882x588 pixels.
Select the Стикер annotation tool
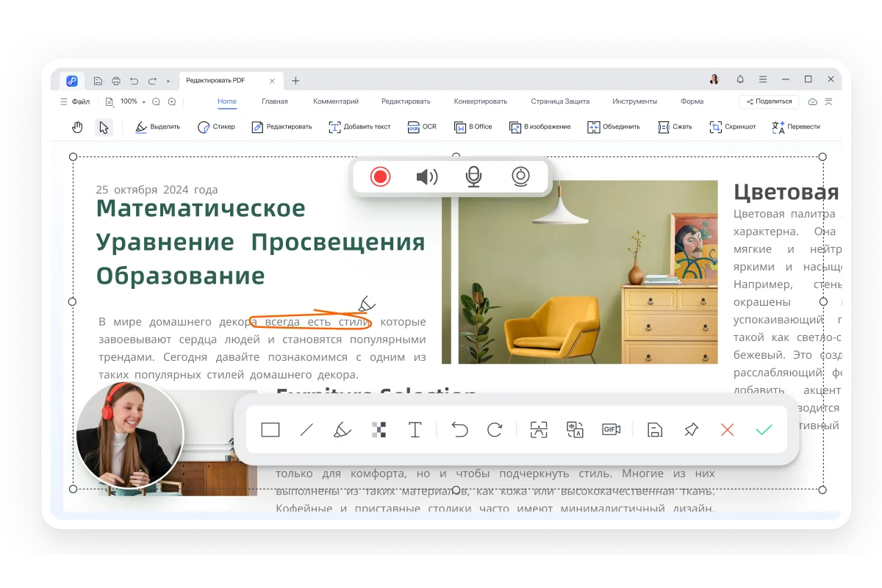click(216, 126)
